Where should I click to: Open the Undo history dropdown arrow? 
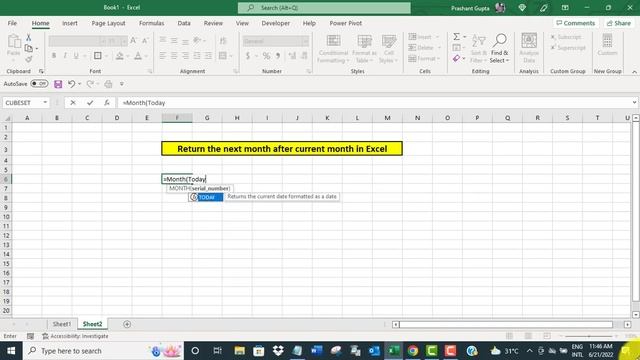(79, 84)
